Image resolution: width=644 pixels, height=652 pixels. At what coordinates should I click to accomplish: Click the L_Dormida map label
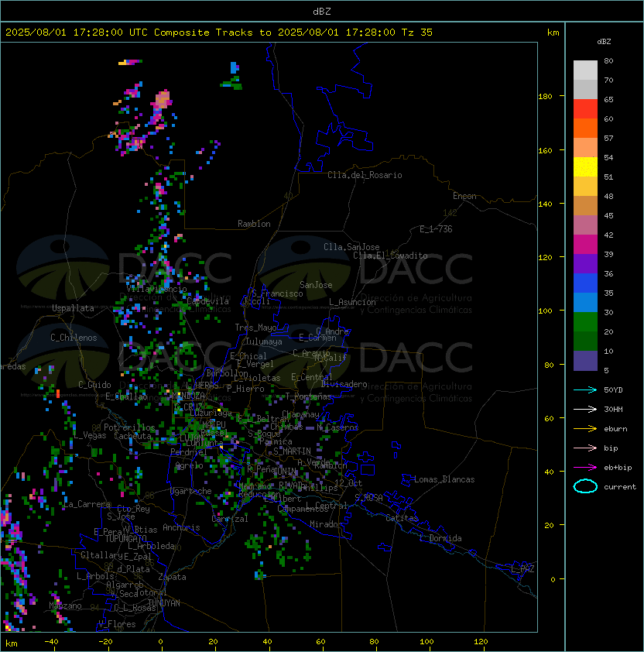(440, 538)
